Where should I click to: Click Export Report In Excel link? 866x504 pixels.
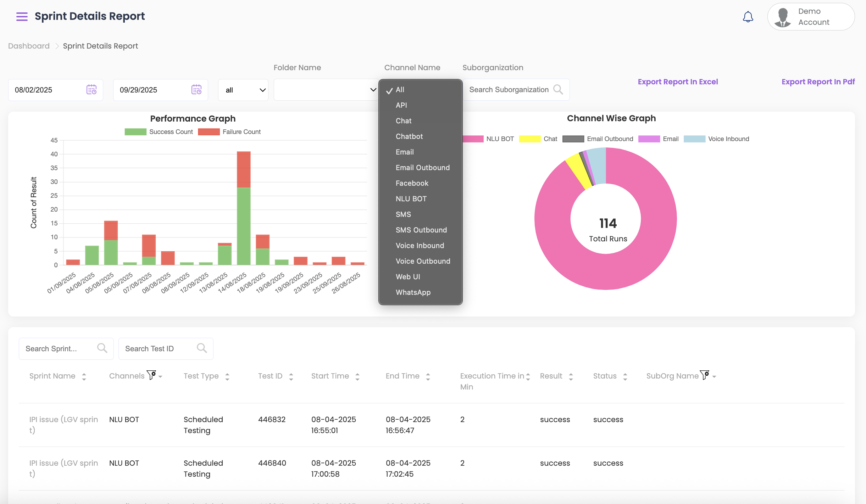pos(678,82)
